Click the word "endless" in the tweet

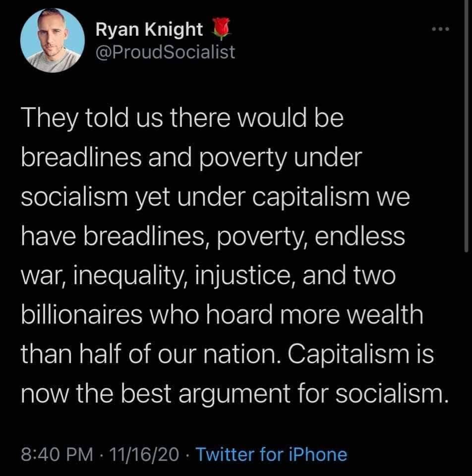(x=359, y=236)
